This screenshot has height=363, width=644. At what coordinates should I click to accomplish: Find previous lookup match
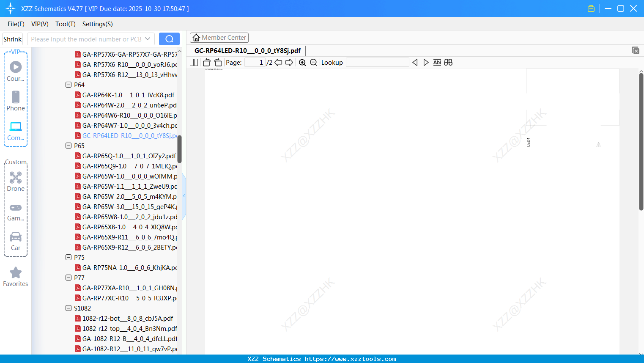click(415, 62)
